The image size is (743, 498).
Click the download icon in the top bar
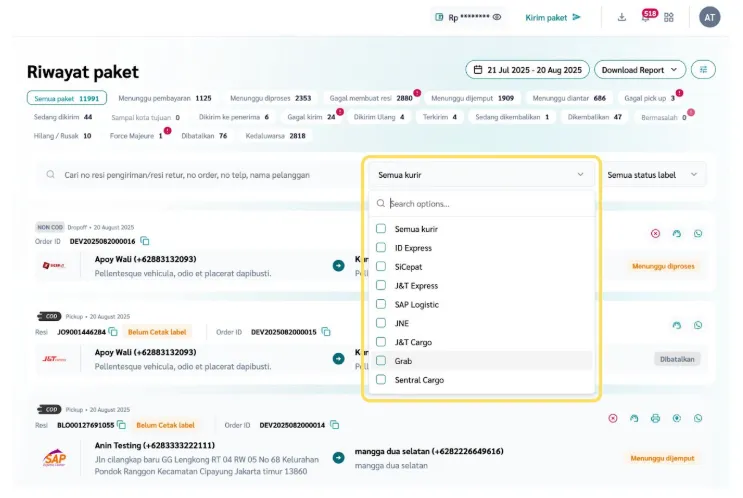pyautogui.click(x=622, y=17)
